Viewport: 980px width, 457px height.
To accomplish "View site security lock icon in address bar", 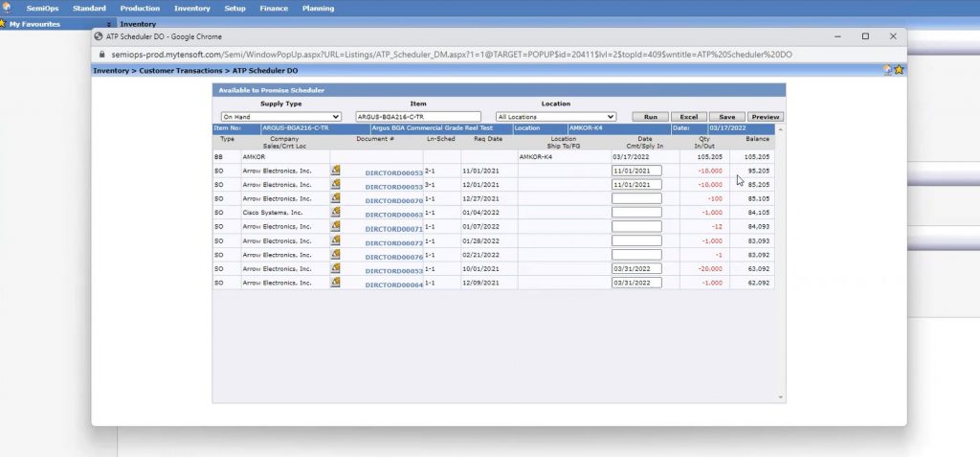I will tap(101, 55).
